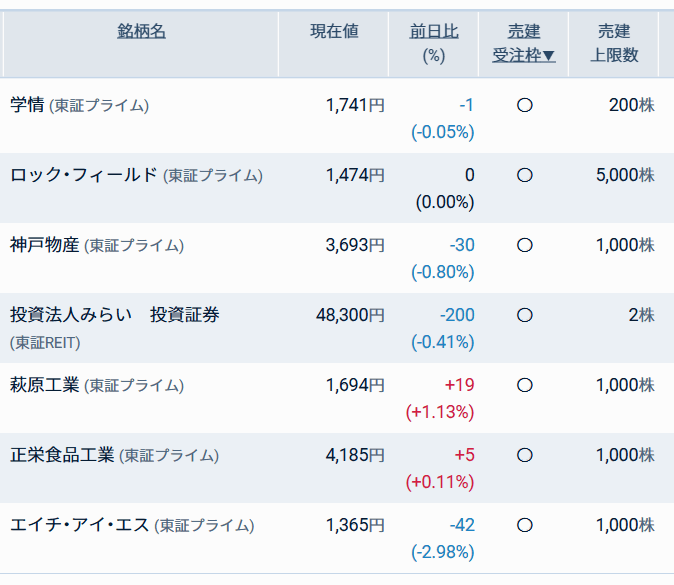Click the 売建上限数 column header
The image size is (674, 585).
[614, 44]
